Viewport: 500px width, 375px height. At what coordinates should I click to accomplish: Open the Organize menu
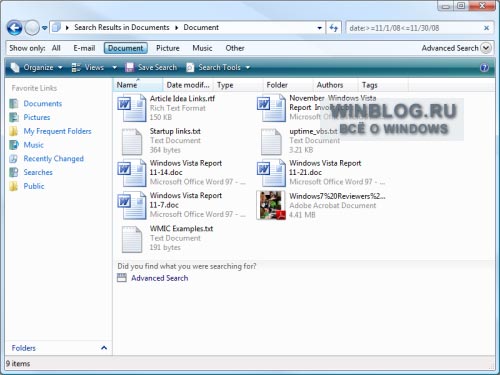[37, 68]
